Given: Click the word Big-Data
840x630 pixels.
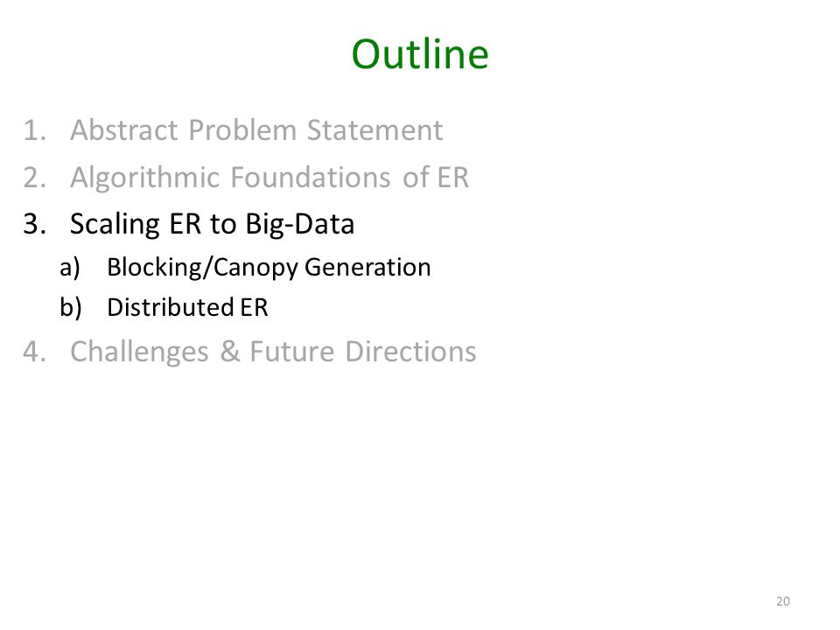Looking at the screenshot, I should pyautogui.click(x=300, y=224).
